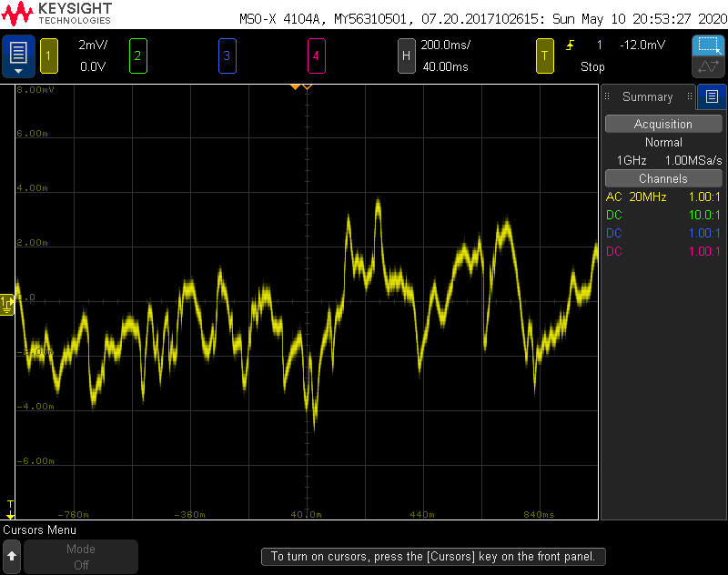This screenshot has width=728, height=575.
Task: Open the main menu icon
Action: point(18,55)
